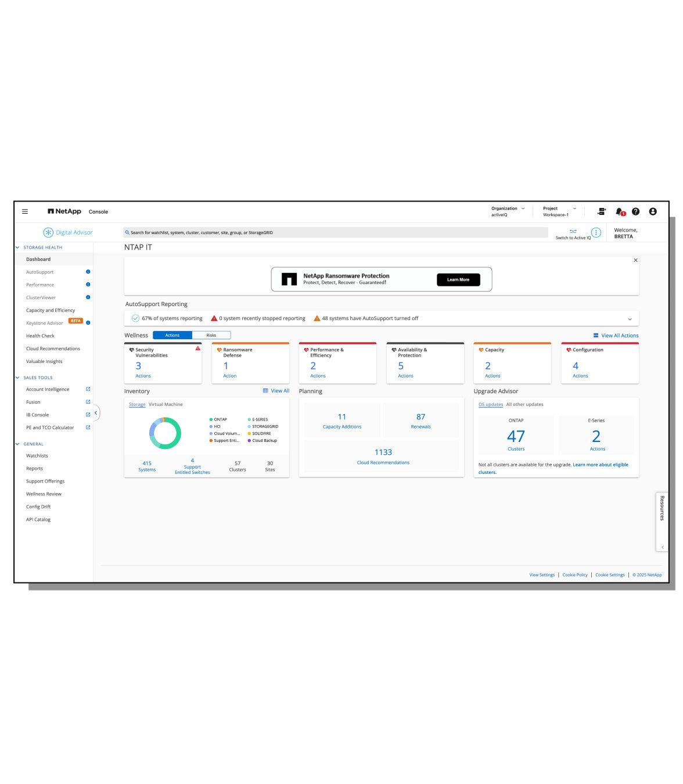Open the hamburger navigation menu
This screenshot has width=683, height=784.
(25, 211)
